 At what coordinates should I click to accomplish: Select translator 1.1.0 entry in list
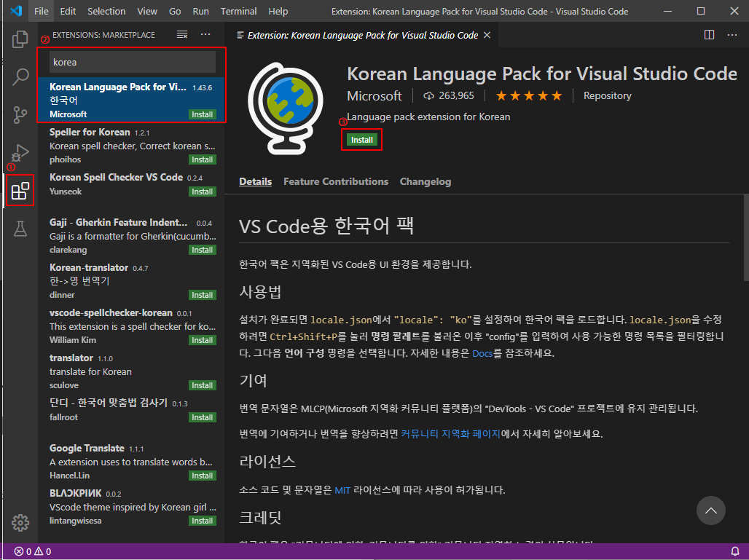pos(131,371)
